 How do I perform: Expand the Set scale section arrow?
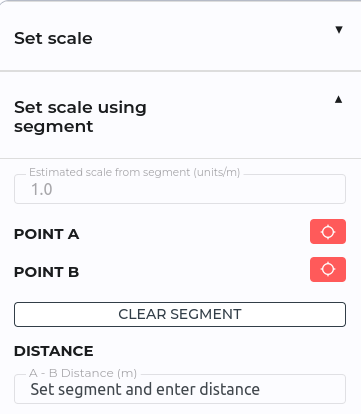(339, 30)
